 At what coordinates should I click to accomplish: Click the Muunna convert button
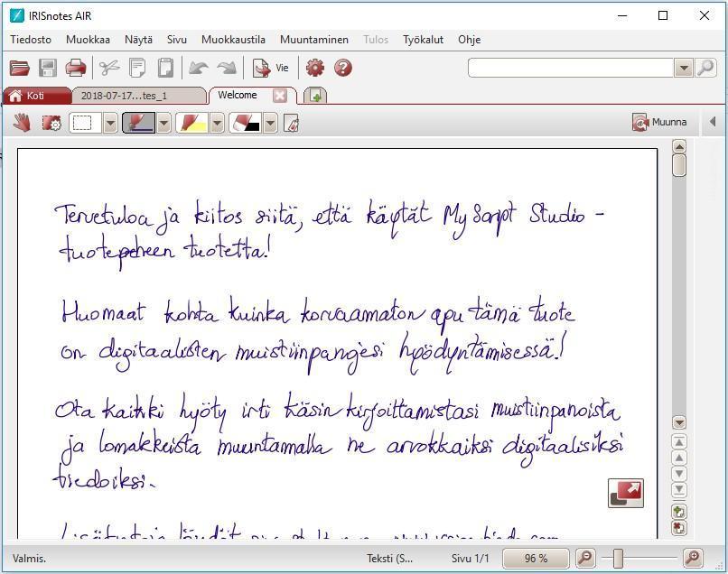(659, 123)
